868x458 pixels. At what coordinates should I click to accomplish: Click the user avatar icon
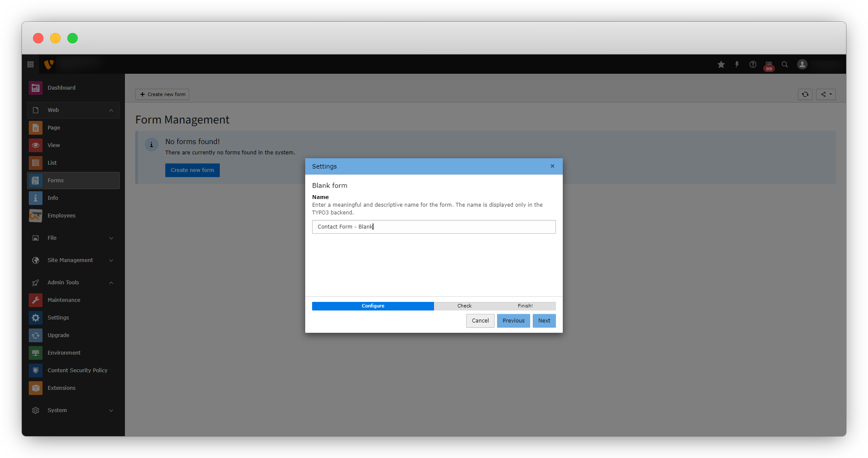[x=802, y=64]
